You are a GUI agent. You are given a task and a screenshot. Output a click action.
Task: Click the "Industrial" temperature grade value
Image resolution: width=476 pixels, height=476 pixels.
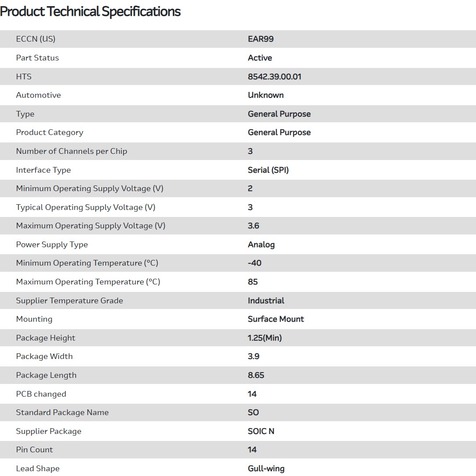[266, 301]
